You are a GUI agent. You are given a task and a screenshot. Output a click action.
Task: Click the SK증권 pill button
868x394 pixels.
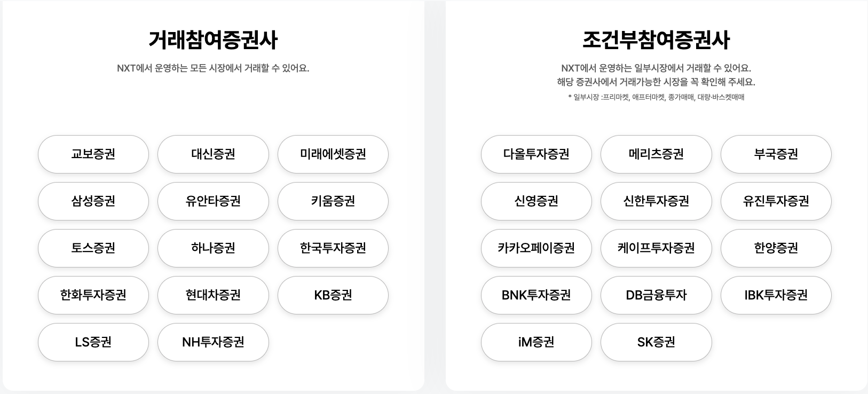(x=656, y=342)
